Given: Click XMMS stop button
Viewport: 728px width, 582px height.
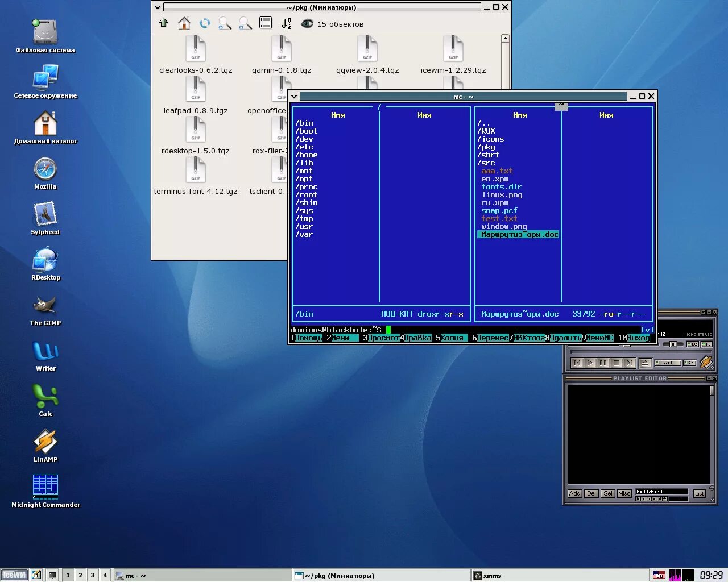Looking at the screenshot, I should [617, 363].
